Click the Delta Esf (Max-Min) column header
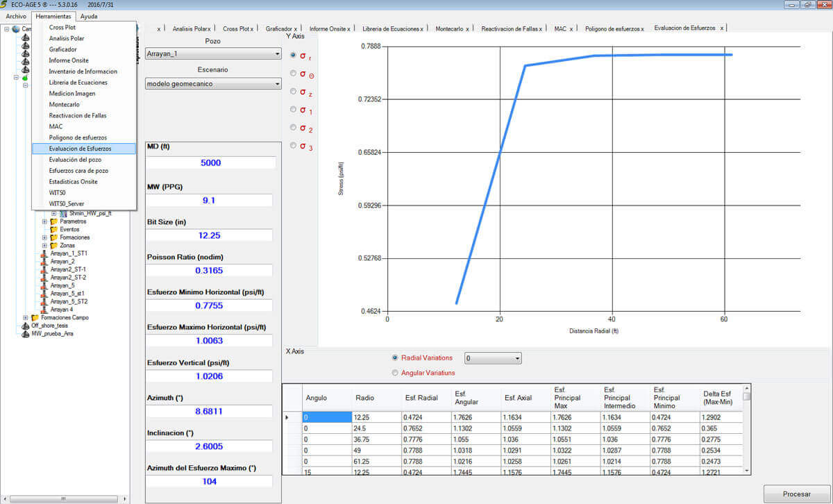 721,398
